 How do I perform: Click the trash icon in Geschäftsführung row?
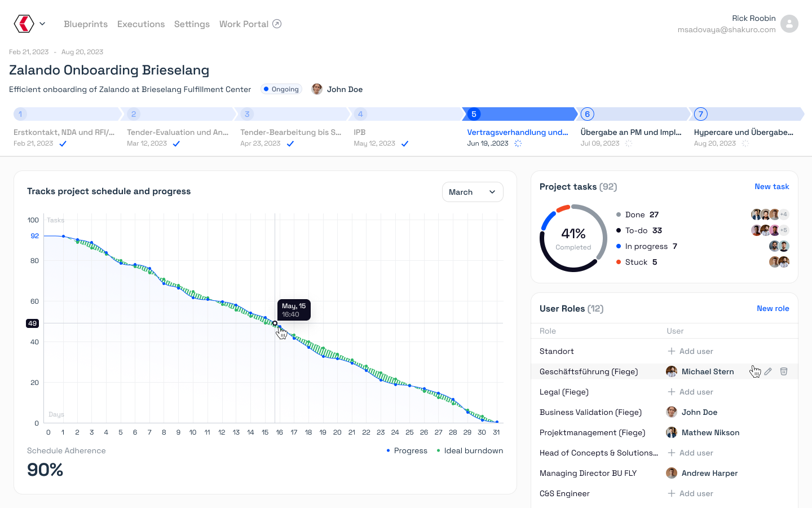[784, 371]
